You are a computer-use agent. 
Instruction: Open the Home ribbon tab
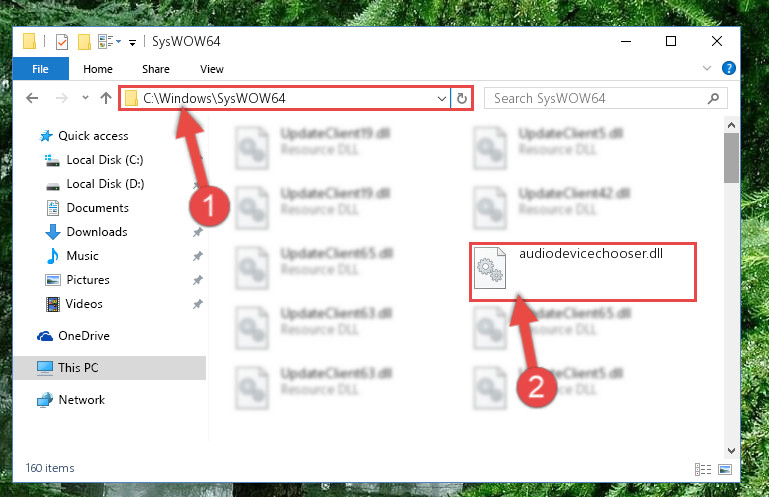(98, 69)
